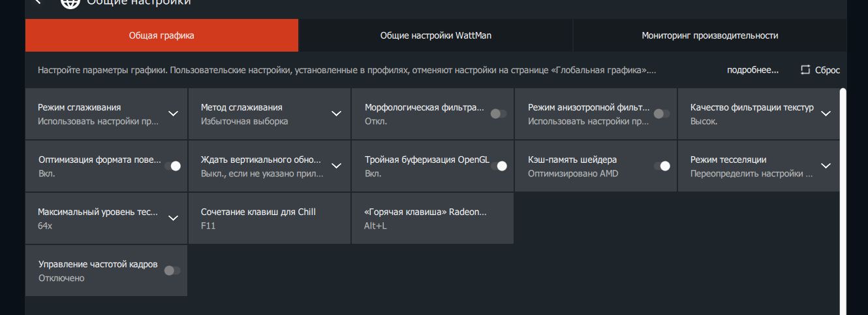Viewport: 868px width, 315px height.
Task: Toggle Морфологическая фильтрация switch
Action: (x=499, y=114)
